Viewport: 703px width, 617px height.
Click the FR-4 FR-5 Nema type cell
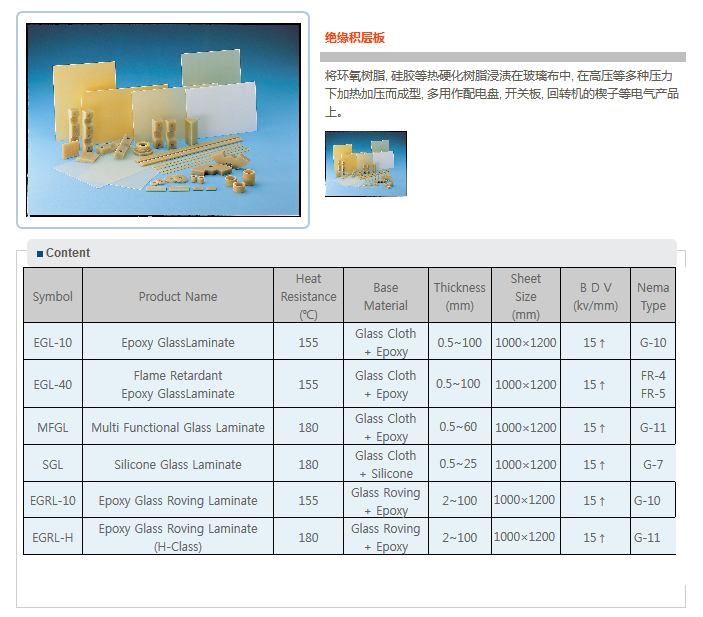[x=653, y=384]
